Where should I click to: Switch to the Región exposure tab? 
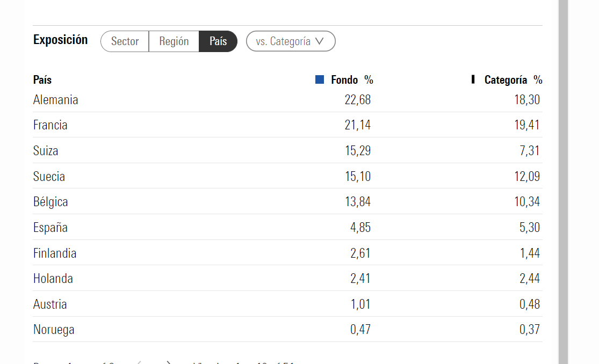[x=174, y=41]
